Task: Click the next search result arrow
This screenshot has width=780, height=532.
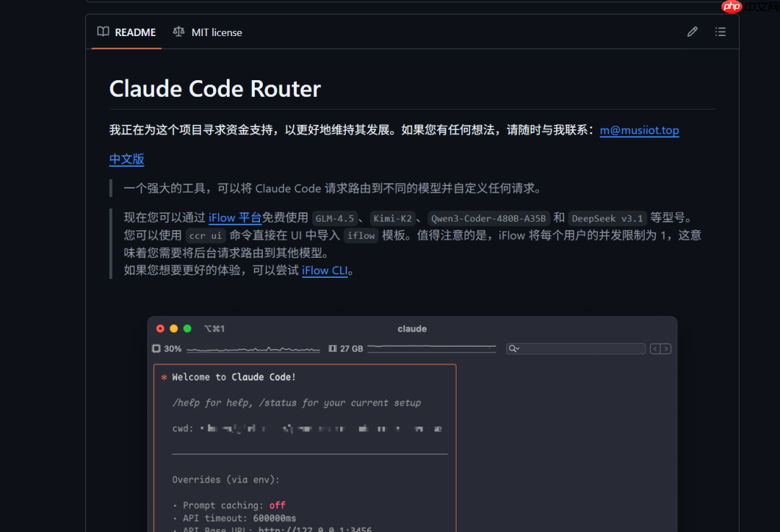Action: 666,349
